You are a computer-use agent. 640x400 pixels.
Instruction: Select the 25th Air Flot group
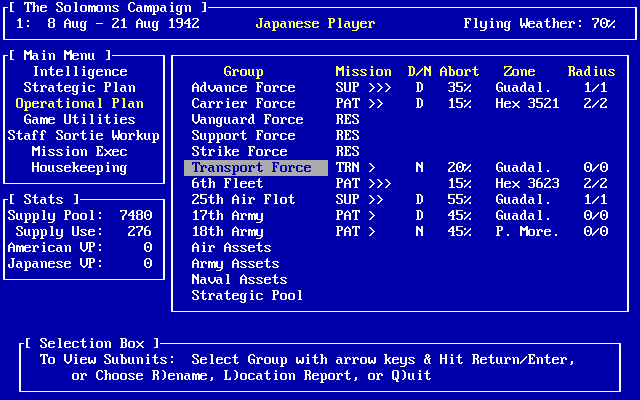click(x=243, y=199)
